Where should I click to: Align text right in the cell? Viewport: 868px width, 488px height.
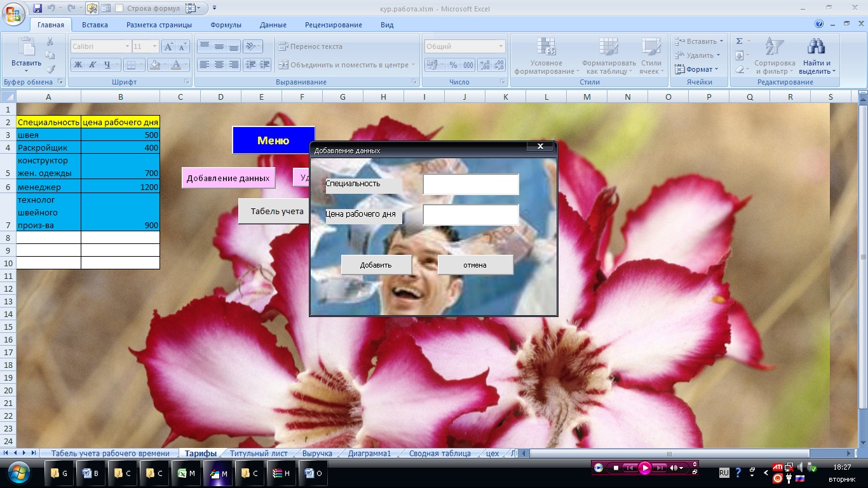[234, 65]
